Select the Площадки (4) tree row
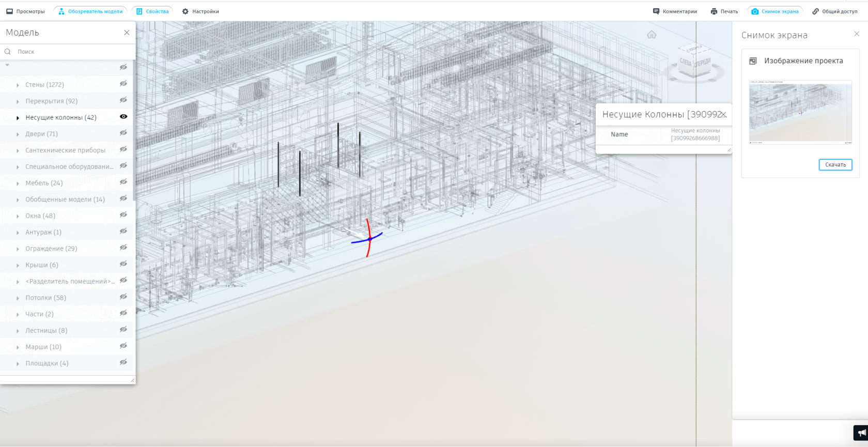868x447 pixels. 66,363
